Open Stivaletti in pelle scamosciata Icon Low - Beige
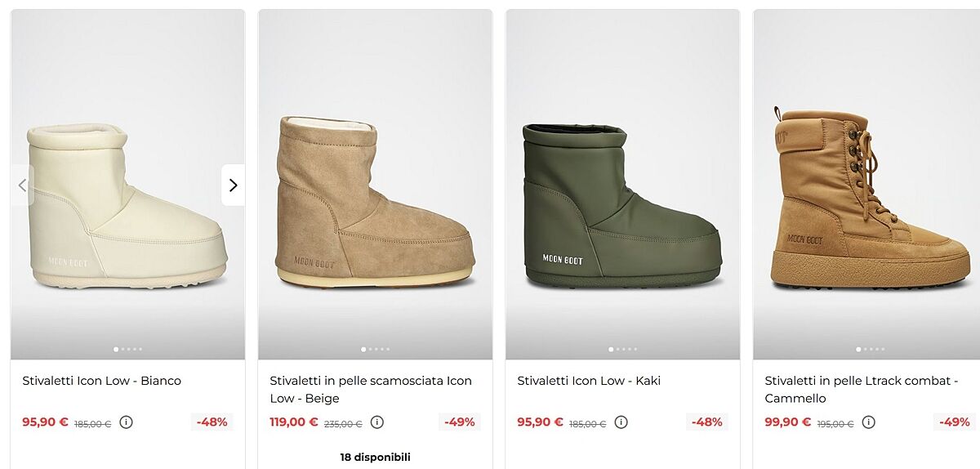This screenshot has width=980, height=469. click(371, 390)
